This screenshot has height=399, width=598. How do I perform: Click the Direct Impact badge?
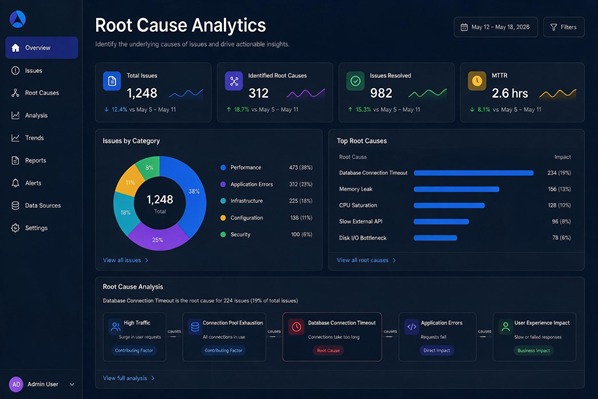(x=437, y=351)
